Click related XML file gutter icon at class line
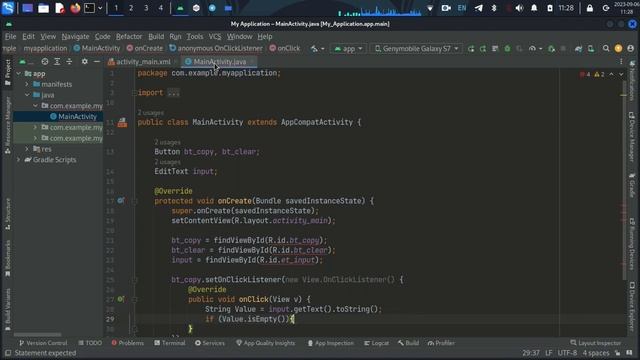 pyautogui.click(x=122, y=122)
